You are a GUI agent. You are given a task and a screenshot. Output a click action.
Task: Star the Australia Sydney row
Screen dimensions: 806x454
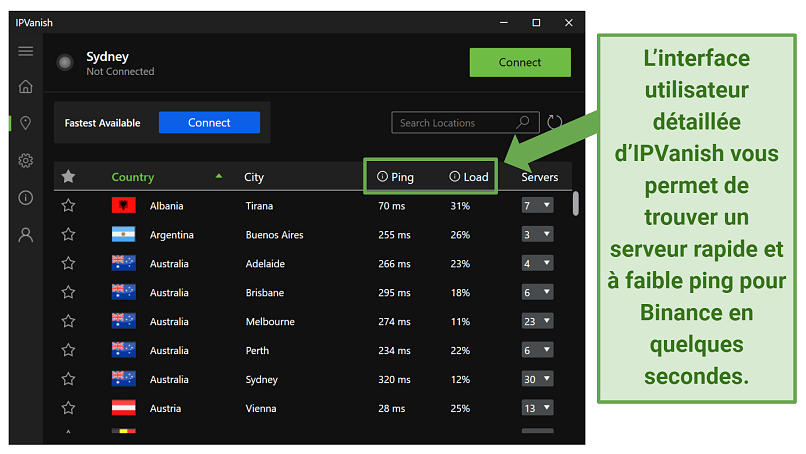[x=68, y=379]
